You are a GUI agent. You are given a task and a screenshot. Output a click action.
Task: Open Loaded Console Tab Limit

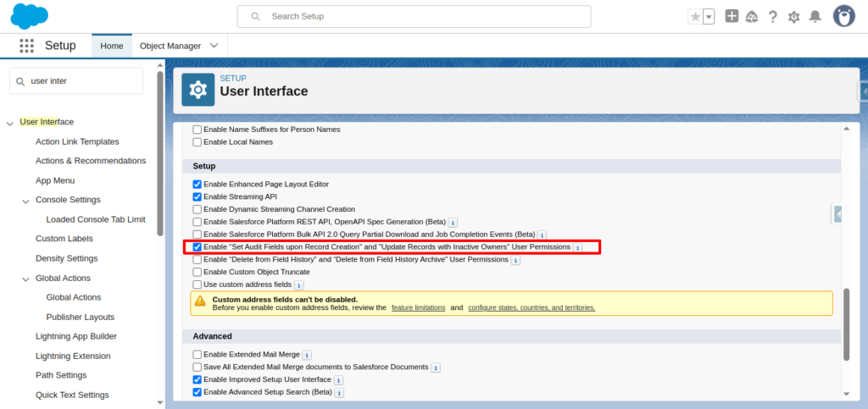[x=96, y=219]
